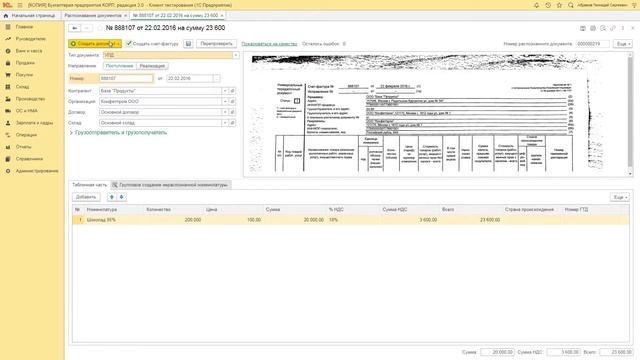This screenshot has height=360, width=640.
Task: Move table row up with arrow icon
Action: coord(111,197)
